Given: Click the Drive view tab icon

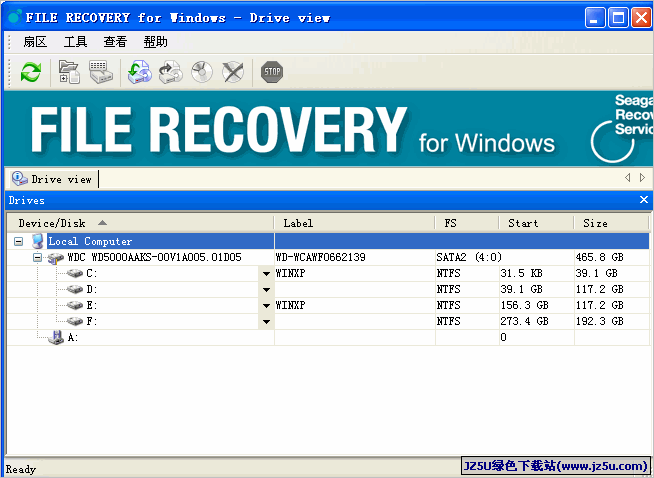Looking at the screenshot, I should tap(20, 179).
